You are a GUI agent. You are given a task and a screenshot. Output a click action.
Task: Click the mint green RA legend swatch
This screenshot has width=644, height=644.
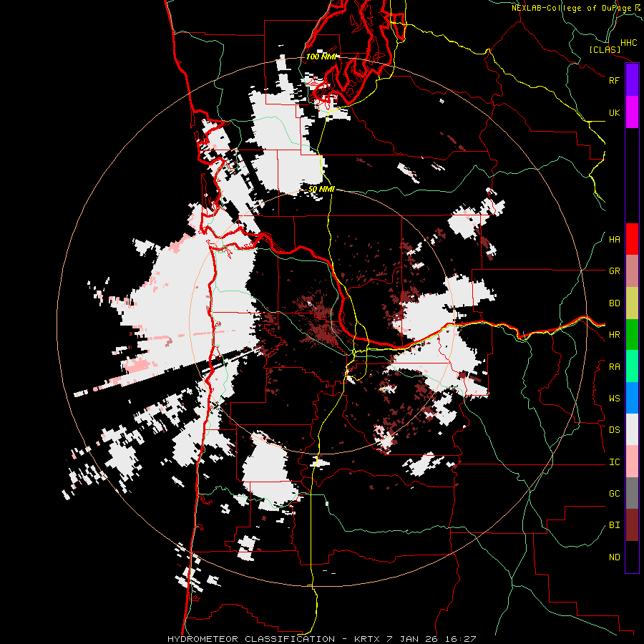coord(632,366)
